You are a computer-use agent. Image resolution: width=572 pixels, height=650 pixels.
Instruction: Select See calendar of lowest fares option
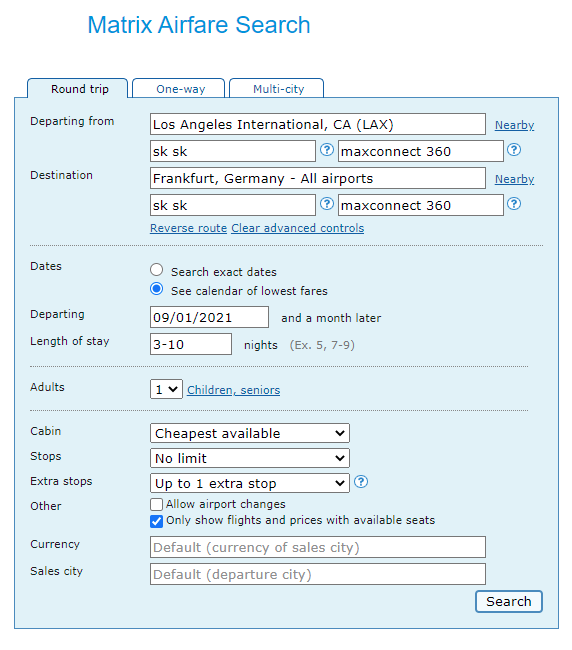pos(156,289)
